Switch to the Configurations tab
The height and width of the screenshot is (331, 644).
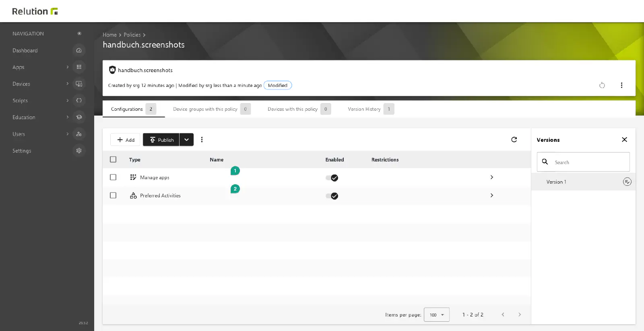click(x=134, y=109)
